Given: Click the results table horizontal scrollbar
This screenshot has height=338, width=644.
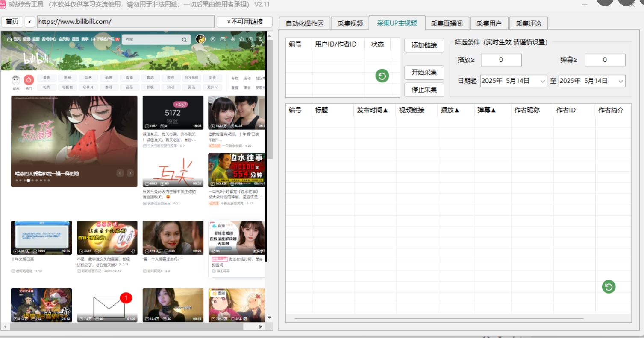Looking at the screenshot, I should (x=438, y=318).
